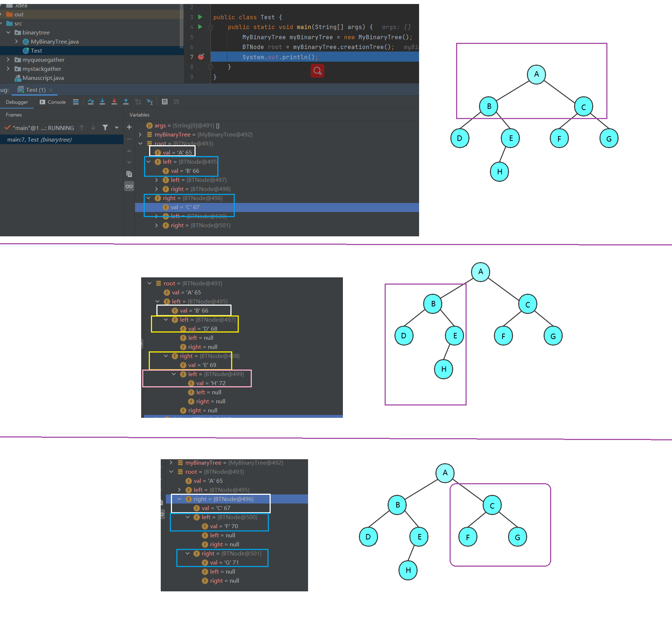Image resolution: width=672 pixels, height=644 pixels.
Task: Click the blue Step Into icon
Action: point(102,102)
